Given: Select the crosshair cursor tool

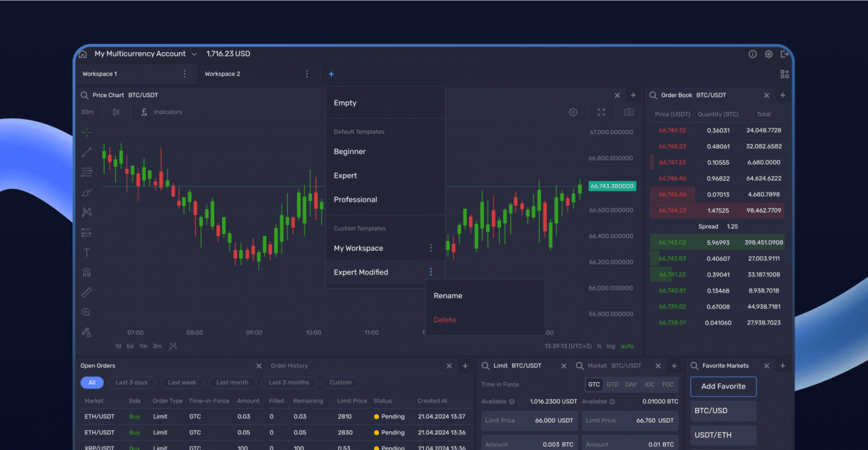Looking at the screenshot, I should click(x=86, y=132).
